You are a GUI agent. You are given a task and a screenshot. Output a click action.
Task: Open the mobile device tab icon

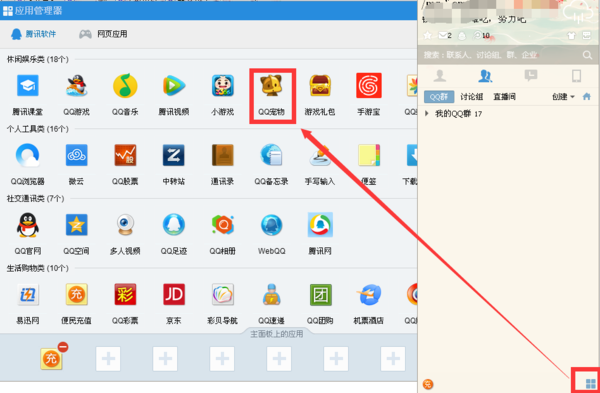click(x=576, y=76)
